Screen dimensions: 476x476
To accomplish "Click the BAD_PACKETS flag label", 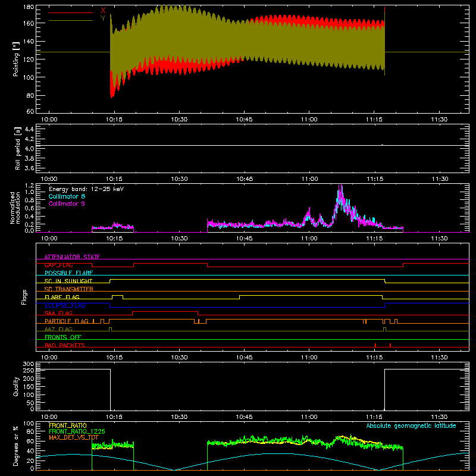I will tap(65, 345).
